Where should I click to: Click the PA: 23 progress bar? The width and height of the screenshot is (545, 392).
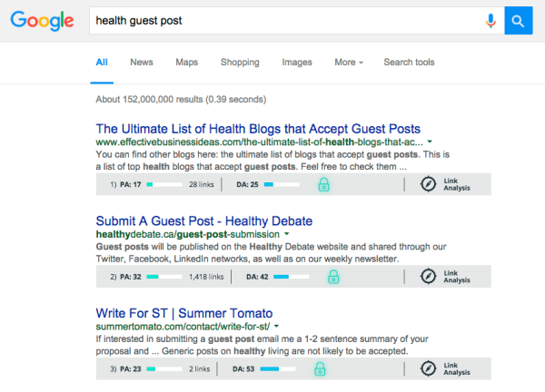[164, 369]
